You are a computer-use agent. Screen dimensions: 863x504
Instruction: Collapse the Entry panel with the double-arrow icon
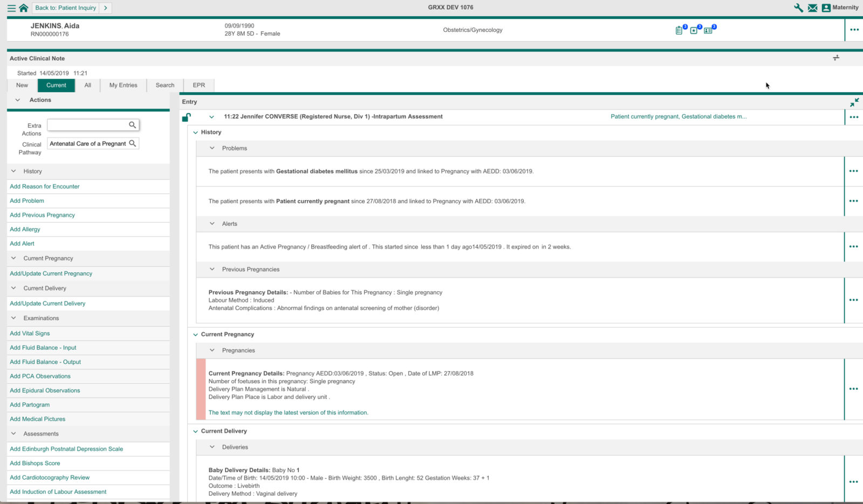click(855, 102)
